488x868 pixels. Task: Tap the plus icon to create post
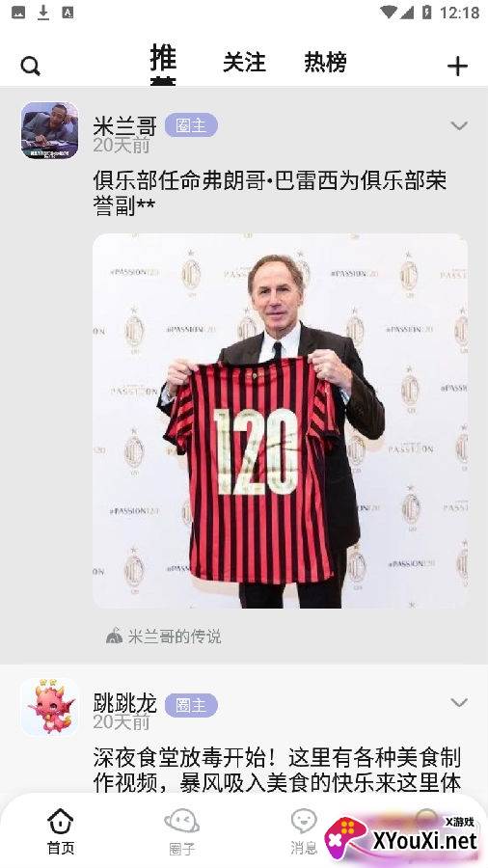pos(457,67)
